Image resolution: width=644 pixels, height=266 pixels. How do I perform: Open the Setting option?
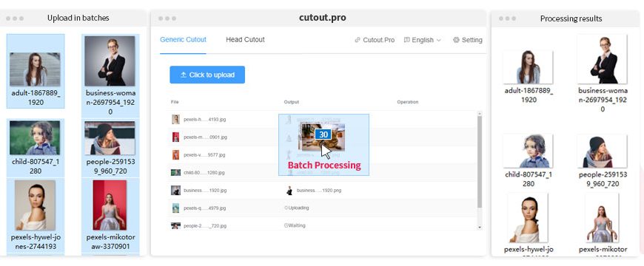coord(467,40)
